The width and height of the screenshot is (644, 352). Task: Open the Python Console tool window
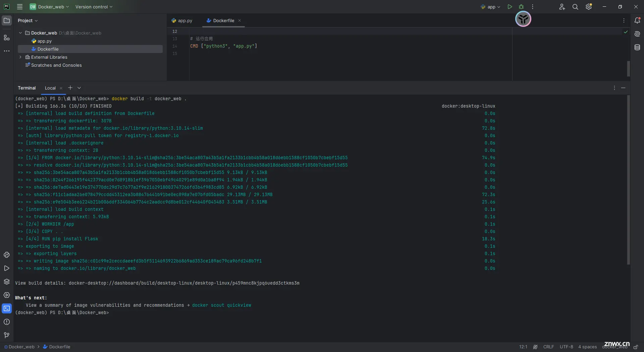(x=7, y=255)
